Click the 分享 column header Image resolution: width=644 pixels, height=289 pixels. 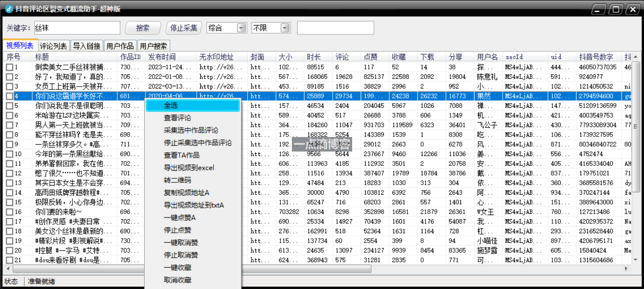click(460, 57)
